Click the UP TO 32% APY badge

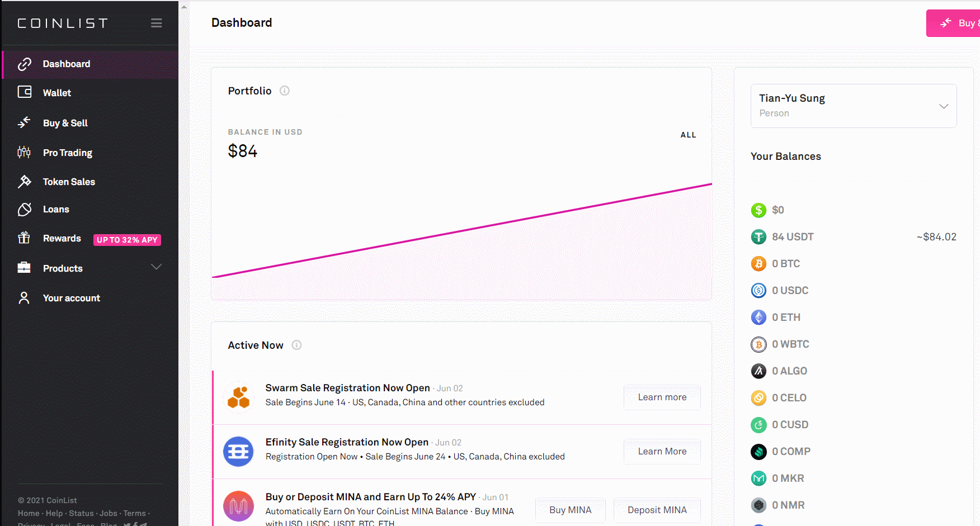(x=127, y=240)
